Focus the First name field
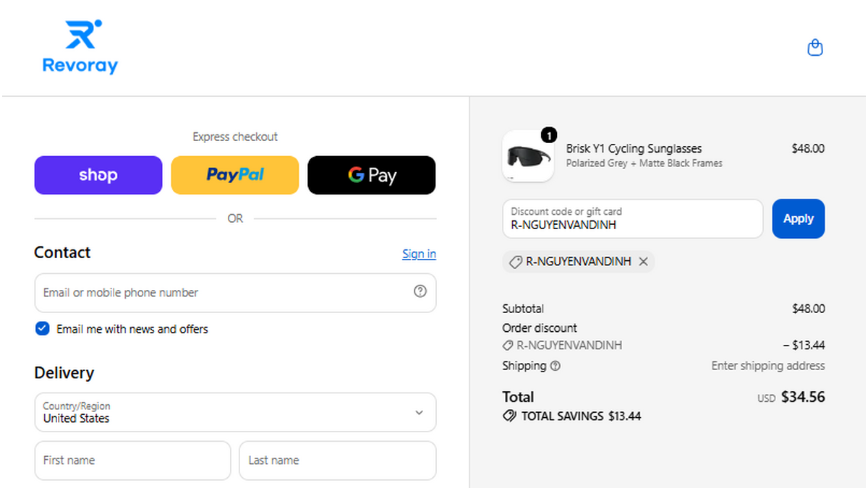 [x=132, y=461]
